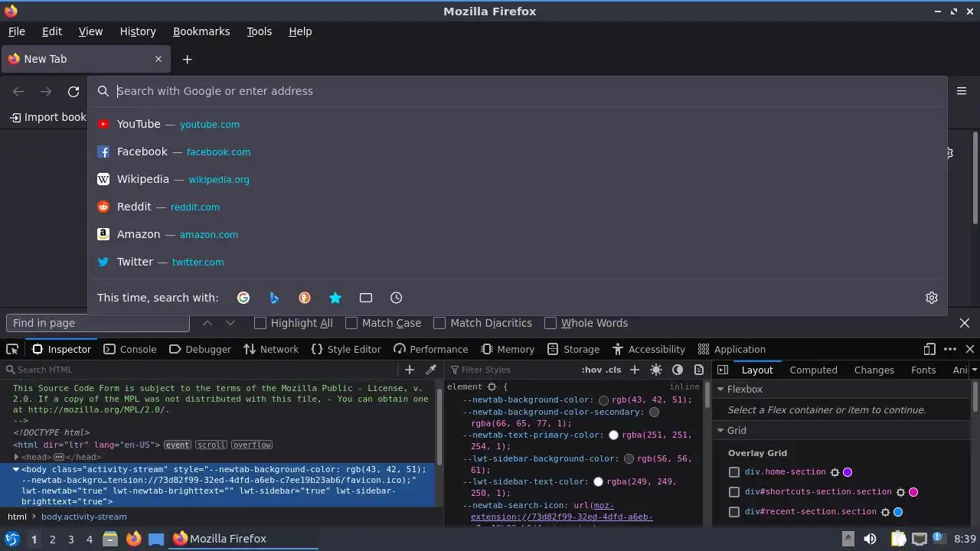
Task: Collapse the Flexbox section
Action: coord(720,390)
